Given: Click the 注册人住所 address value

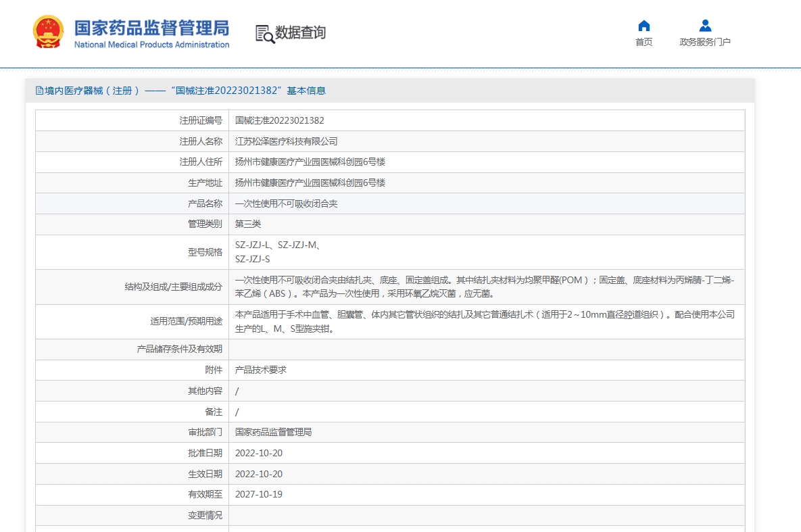Looking at the screenshot, I should [x=310, y=162].
